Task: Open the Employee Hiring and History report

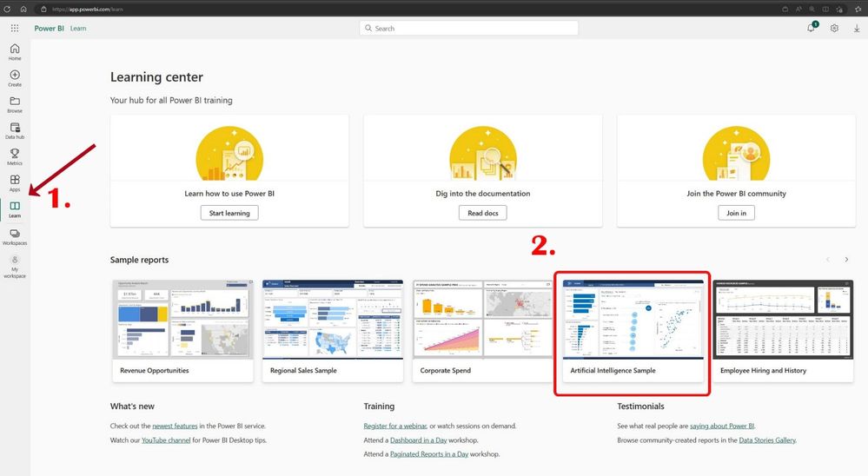Action: [783, 331]
